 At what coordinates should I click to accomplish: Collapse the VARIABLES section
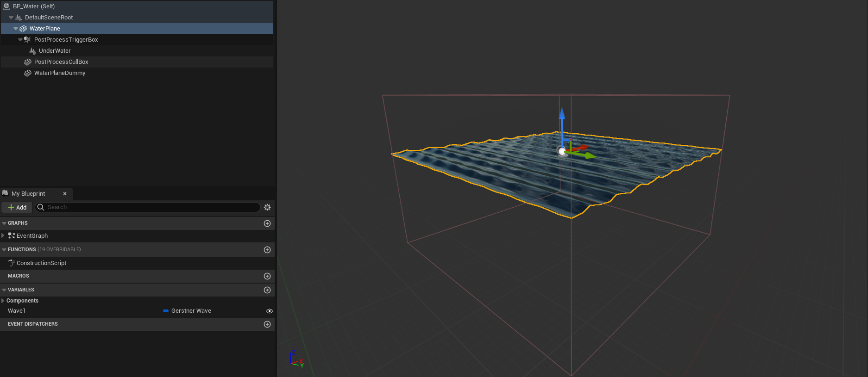pos(4,290)
